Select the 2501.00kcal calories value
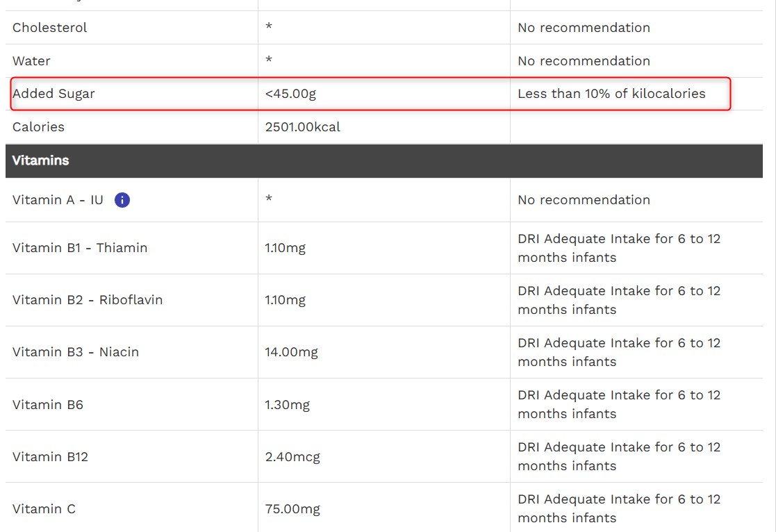Image resolution: width=776 pixels, height=532 pixels. 302,127
